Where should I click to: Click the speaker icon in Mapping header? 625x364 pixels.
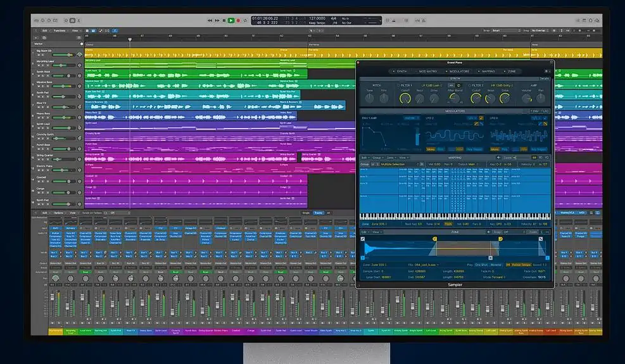[498, 158]
